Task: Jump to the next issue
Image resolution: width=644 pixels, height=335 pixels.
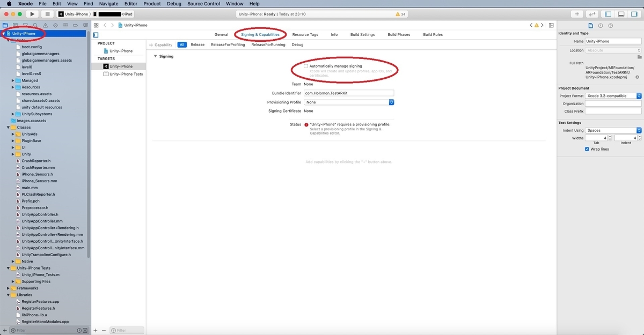Action: tap(542, 25)
